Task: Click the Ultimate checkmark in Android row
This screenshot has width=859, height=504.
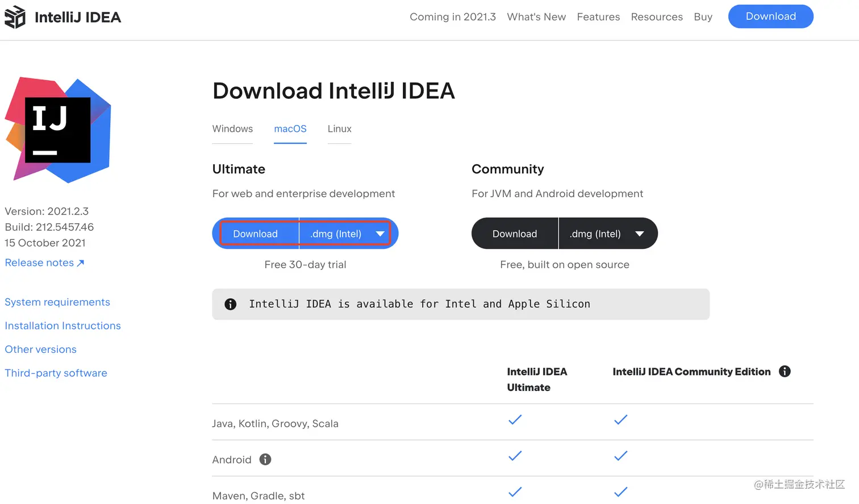Action: [515, 456]
